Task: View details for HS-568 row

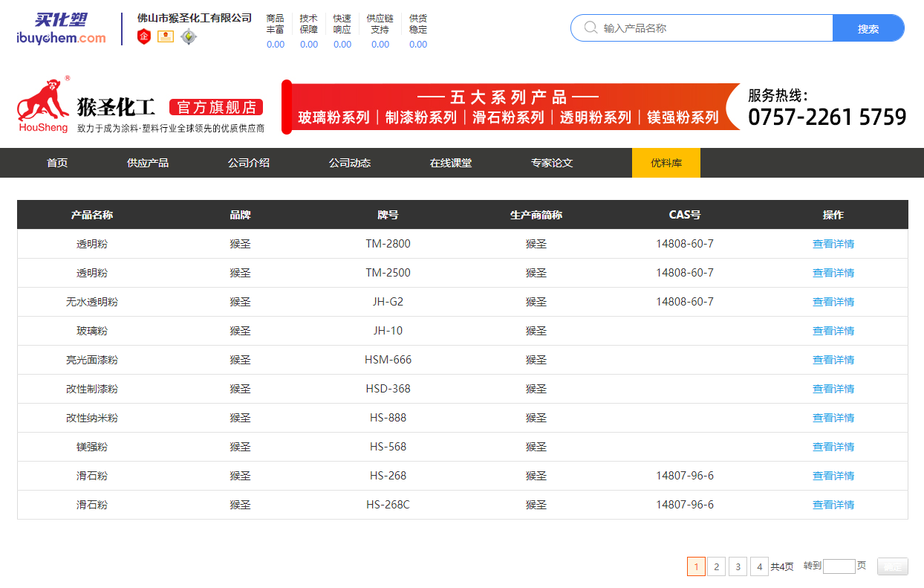Action: pyautogui.click(x=833, y=447)
